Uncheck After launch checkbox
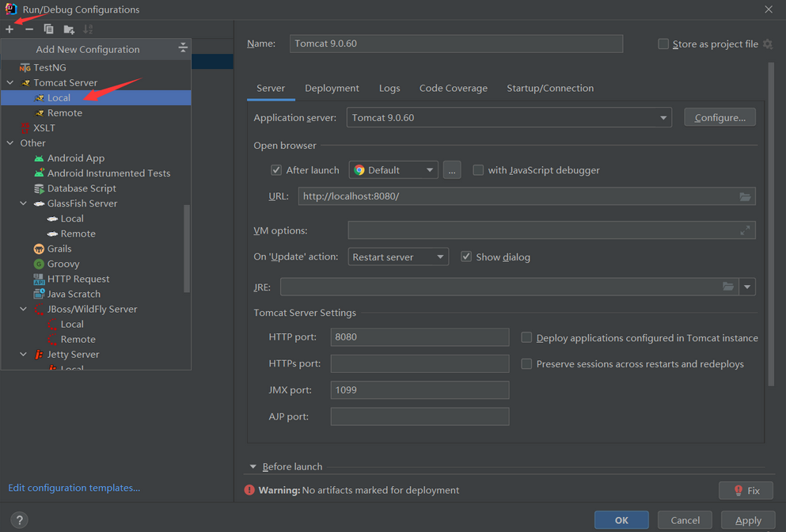The width and height of the screenshot is (786, 532). click(x=276, y=170)
